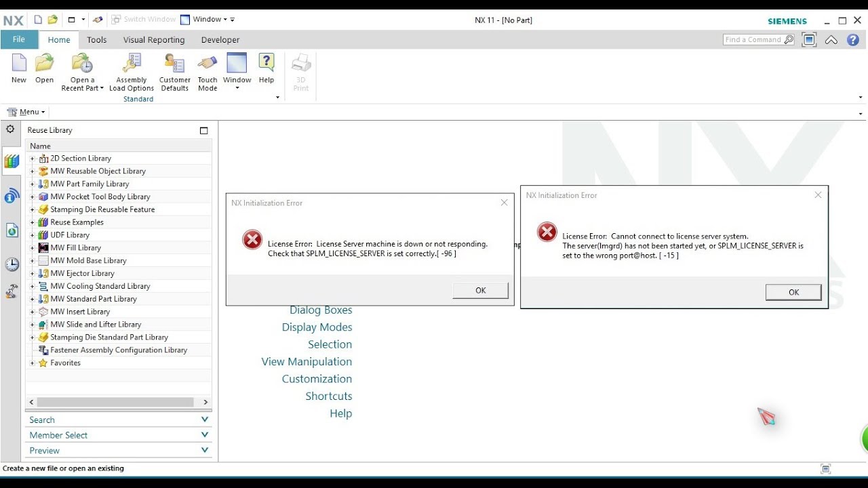Open Window dropdown in title bar

click(x=208, y=20)
